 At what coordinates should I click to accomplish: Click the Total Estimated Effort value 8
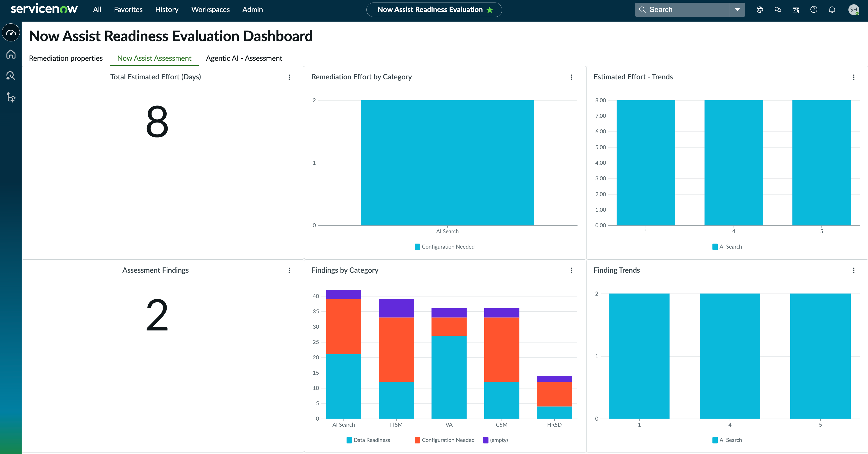(x=157, y=121)
